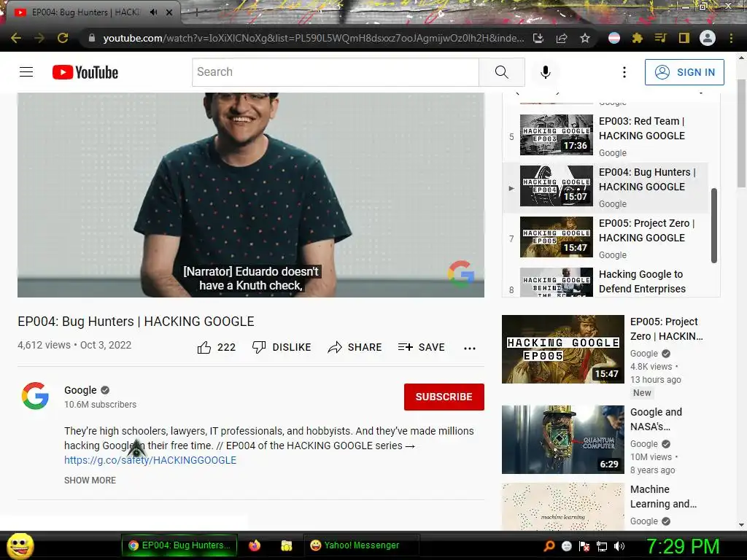Screen dimensions: 747x560
Task: Click the page vertical scrollbar
Action: tap(741, 133)
